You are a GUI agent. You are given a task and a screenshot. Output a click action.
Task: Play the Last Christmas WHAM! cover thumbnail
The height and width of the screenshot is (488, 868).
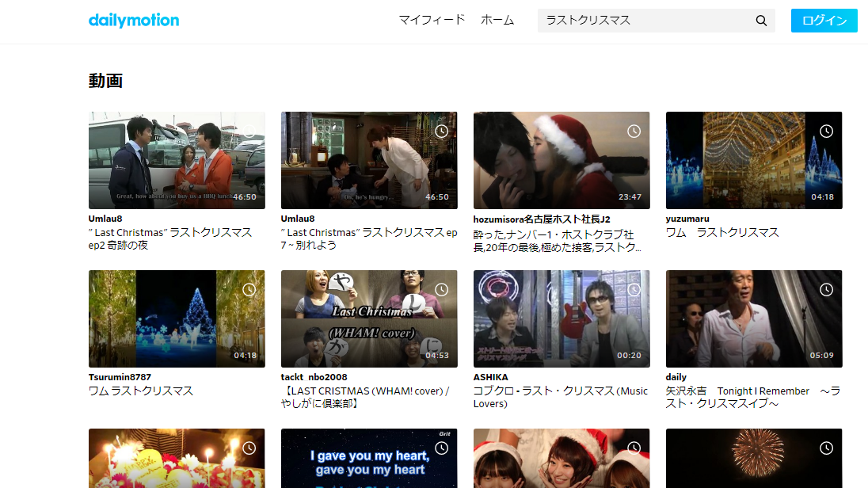point(369,318)
